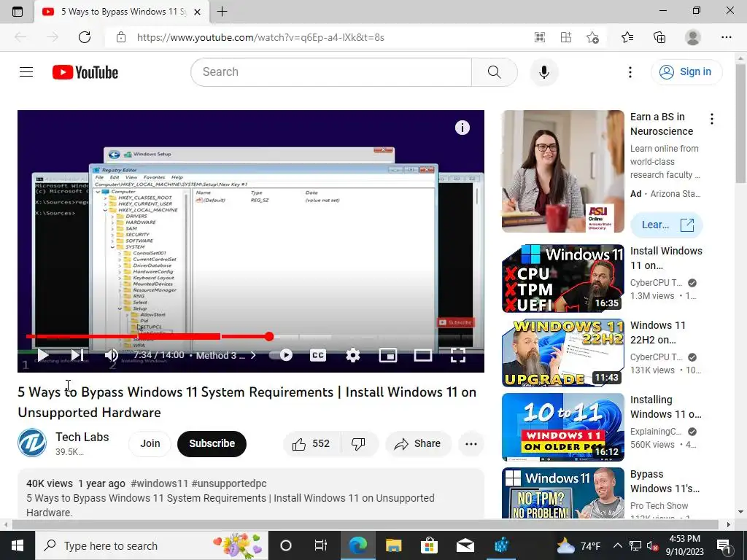Click the Sign in button
The height and width of the screenshot is (560, 747).
click(686, 72)
